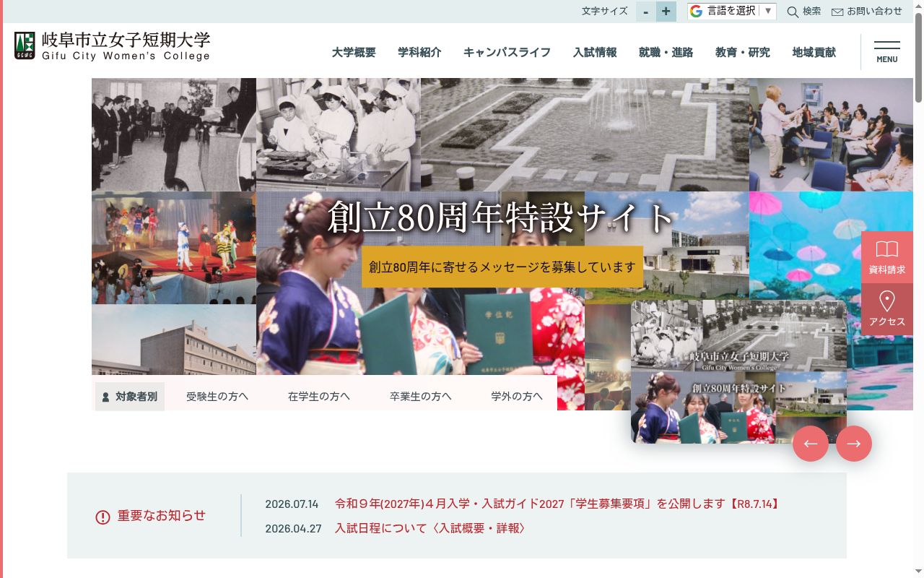
Task: Increase font size with plus button
Action: click(666, 12)
